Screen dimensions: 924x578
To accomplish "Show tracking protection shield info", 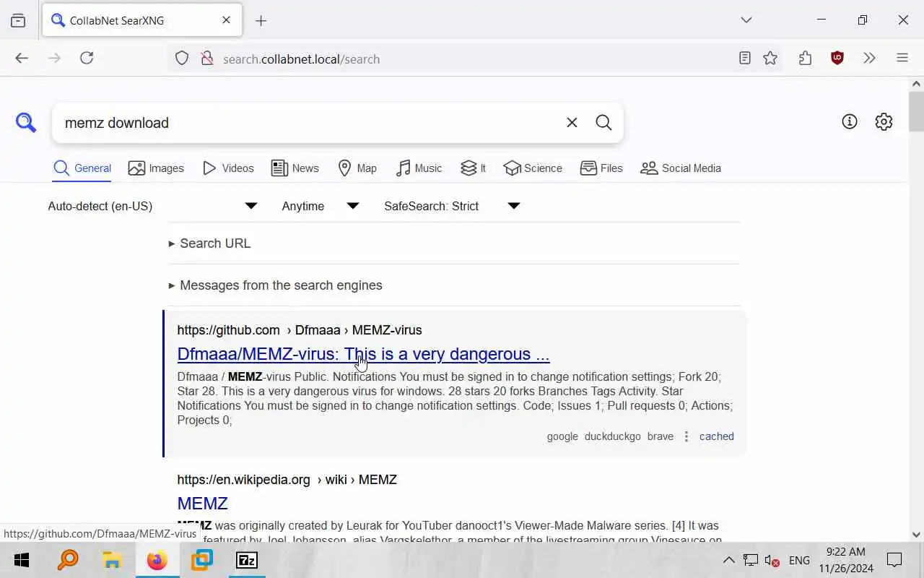I will pyautogui.click(x=182, y=59).
